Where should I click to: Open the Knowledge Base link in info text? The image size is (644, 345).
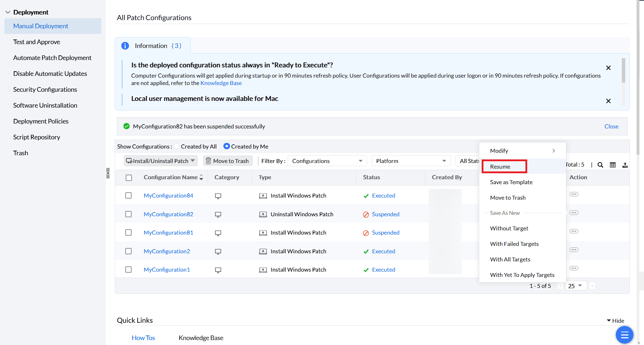tap(221, 83)
